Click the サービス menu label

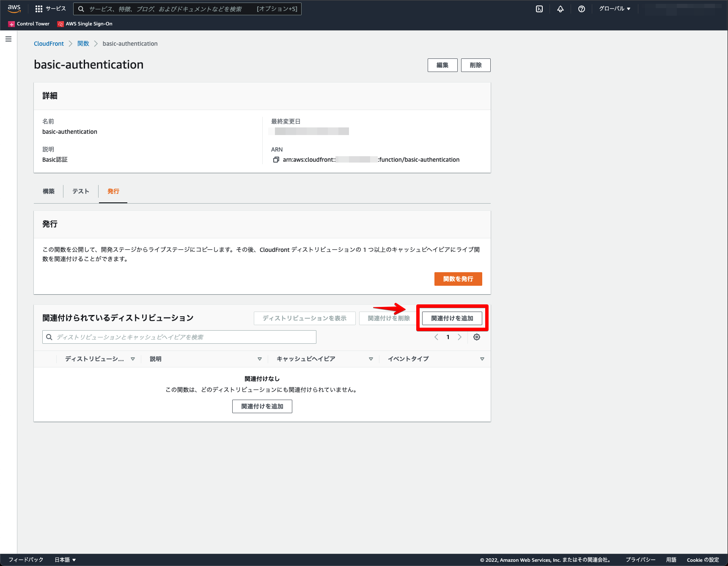[56, 9]
